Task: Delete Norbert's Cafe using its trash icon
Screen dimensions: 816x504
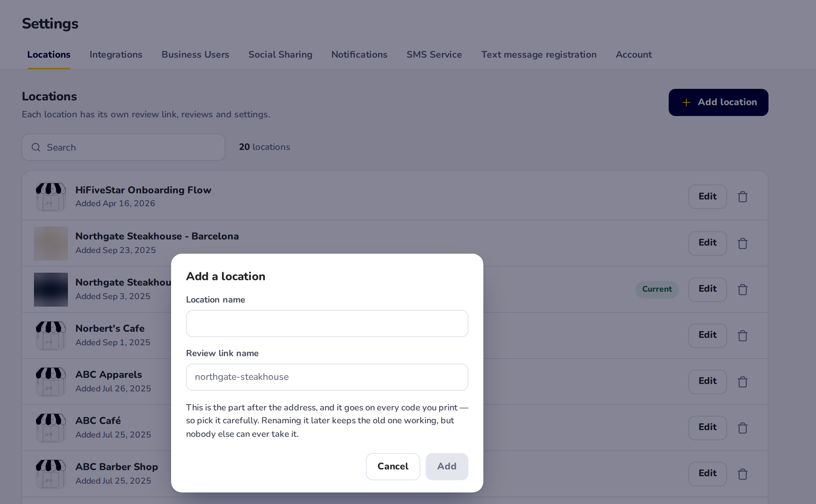Action: (743, 335)
